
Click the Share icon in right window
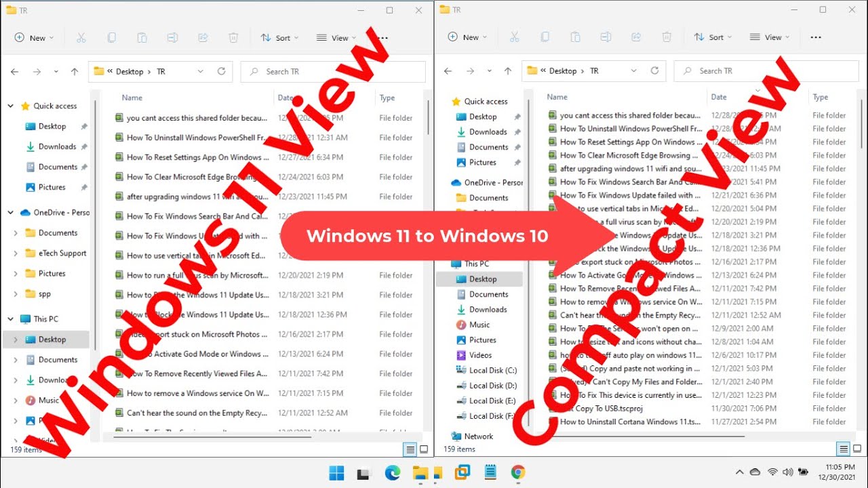636,37
